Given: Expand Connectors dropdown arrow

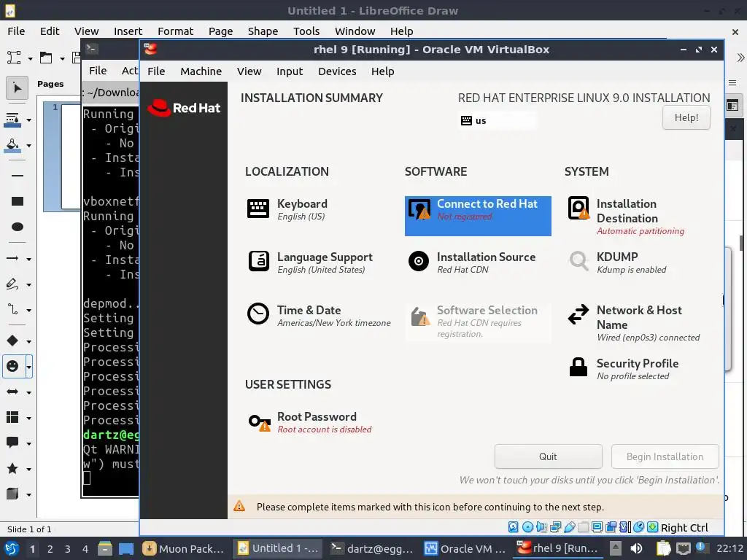Looking at the screenshot, I should pyautogui.click(x=28, y=311).
